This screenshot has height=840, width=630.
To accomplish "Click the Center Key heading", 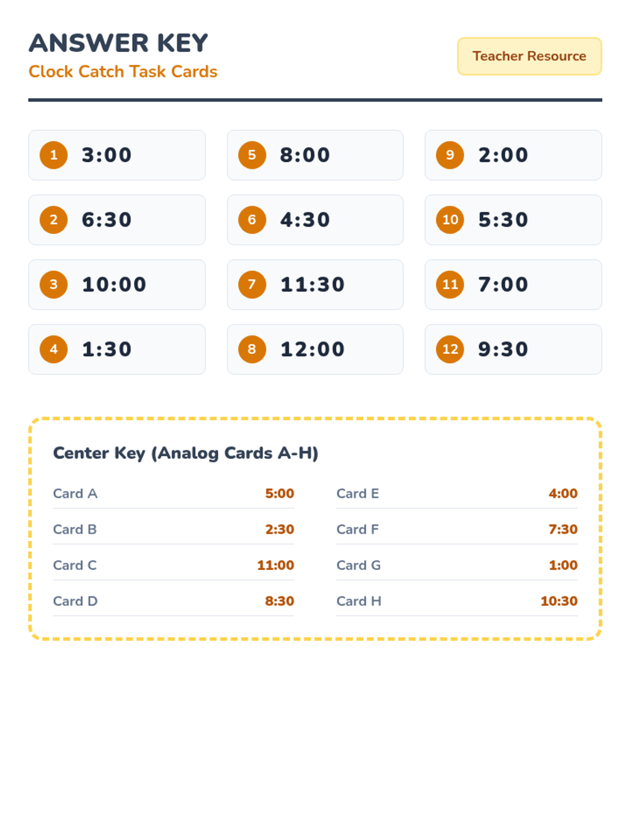I will coord(185,453).
